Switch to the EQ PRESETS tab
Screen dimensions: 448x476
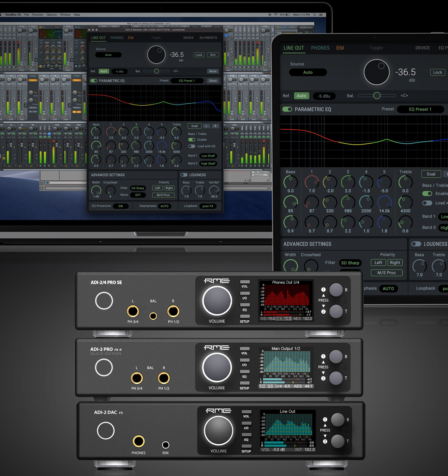[208, 38]
